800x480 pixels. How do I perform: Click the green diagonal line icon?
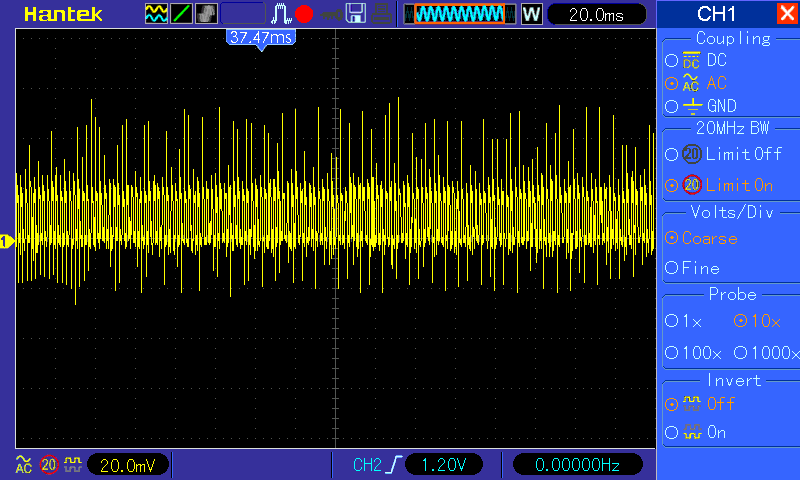tap(181, 14)
